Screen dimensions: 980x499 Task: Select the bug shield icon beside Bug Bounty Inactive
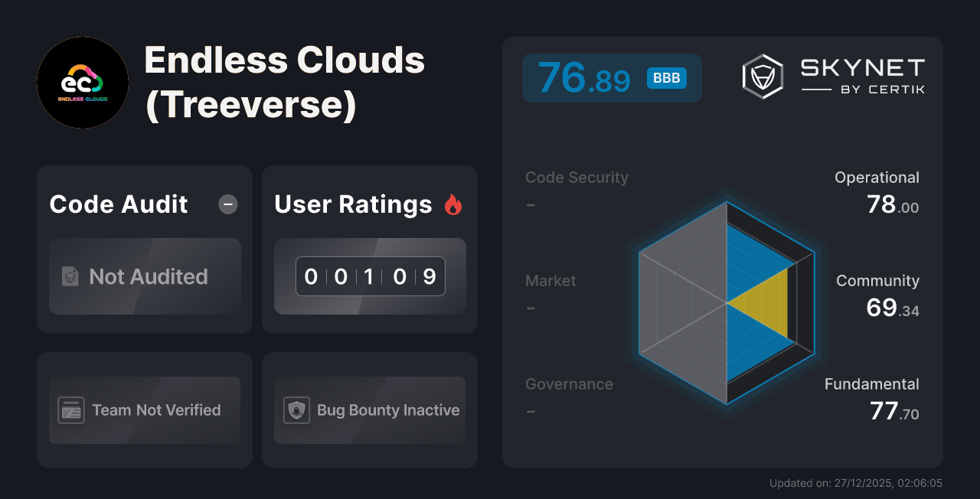click(298, 410)
